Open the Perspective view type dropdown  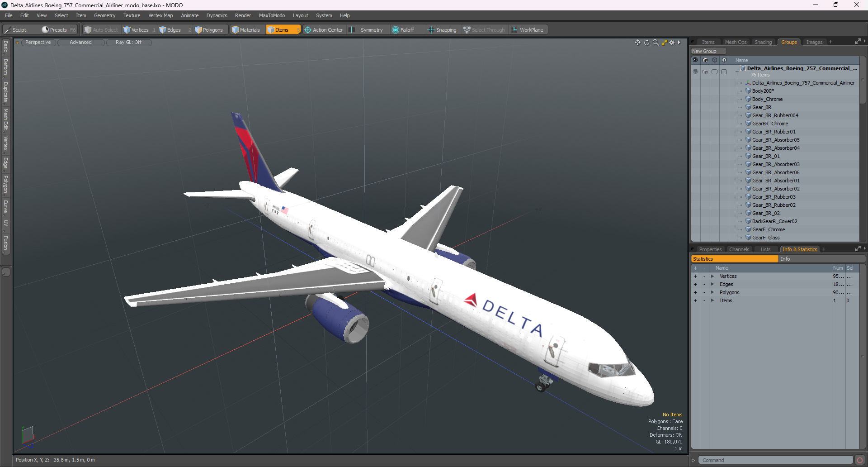coord(38,43)
